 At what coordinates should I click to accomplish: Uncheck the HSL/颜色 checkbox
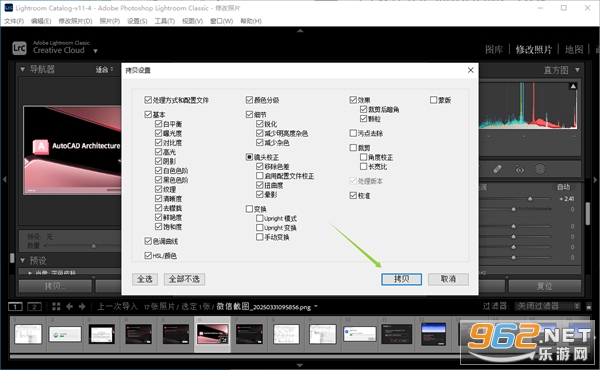click(x=148, y=255)
